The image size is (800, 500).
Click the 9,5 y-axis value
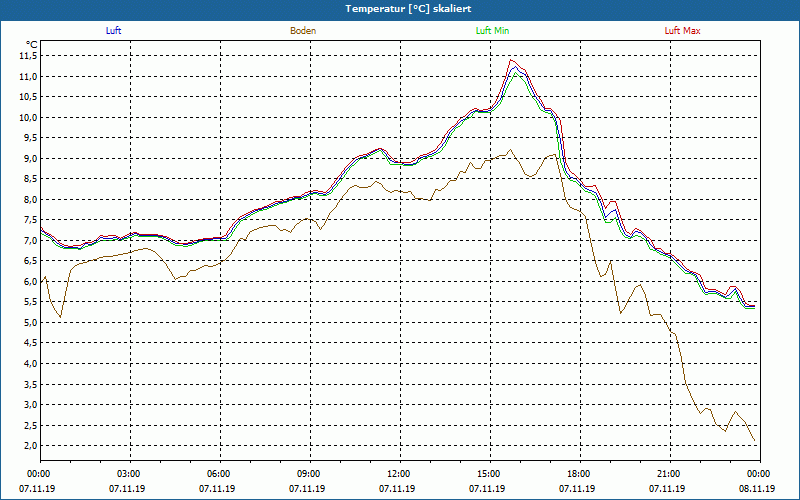click(30, 138)
